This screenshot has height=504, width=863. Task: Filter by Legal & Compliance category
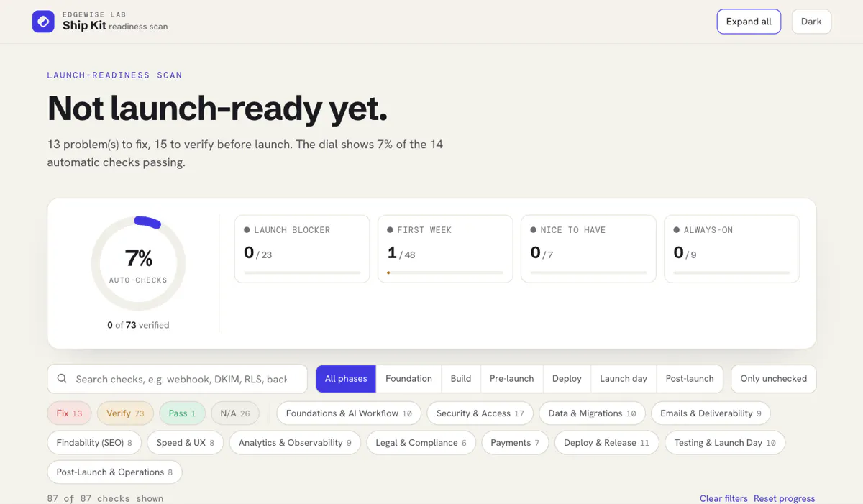421,443
